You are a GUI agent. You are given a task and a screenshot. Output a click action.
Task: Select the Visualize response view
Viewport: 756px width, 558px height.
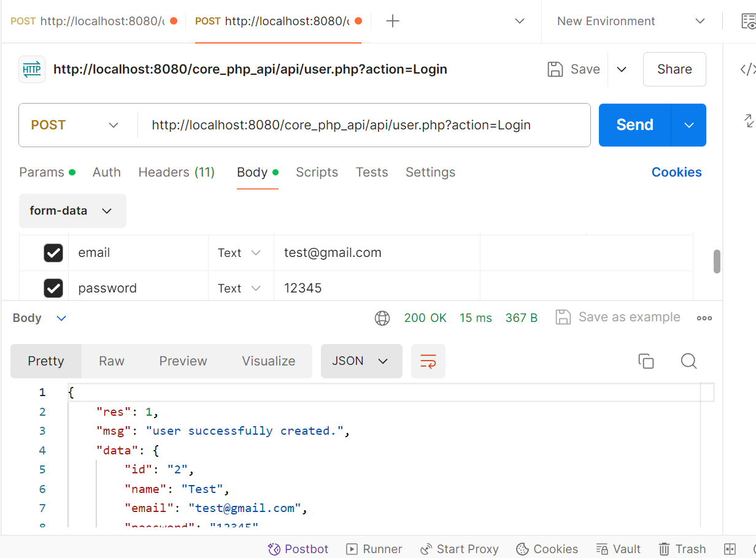click(269, 361)
